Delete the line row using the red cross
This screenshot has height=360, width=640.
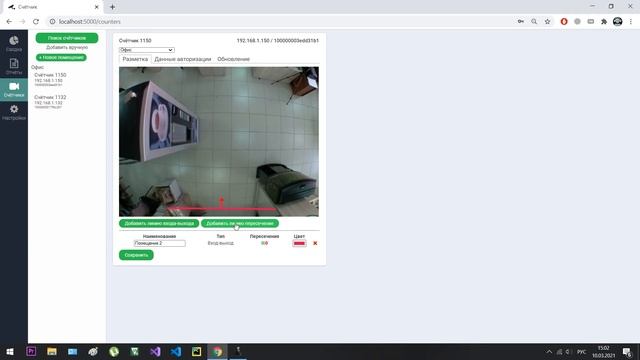315,243
